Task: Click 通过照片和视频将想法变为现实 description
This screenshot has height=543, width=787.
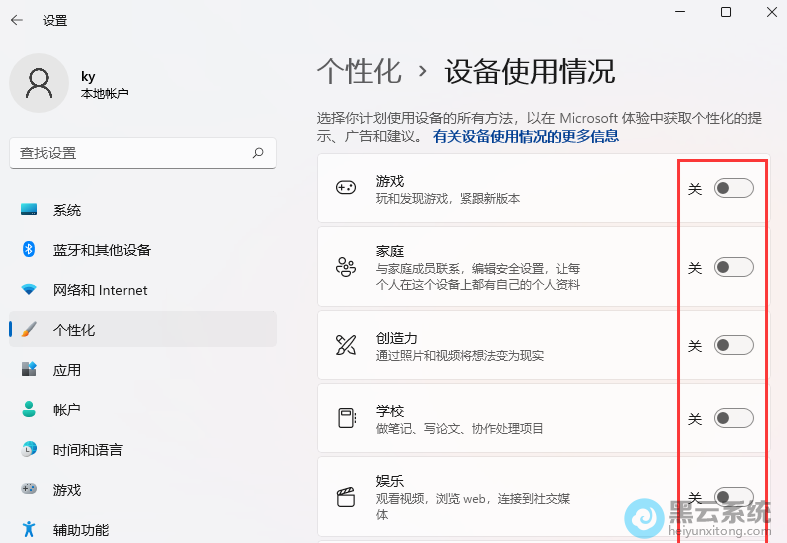Action: click(460, 356)
